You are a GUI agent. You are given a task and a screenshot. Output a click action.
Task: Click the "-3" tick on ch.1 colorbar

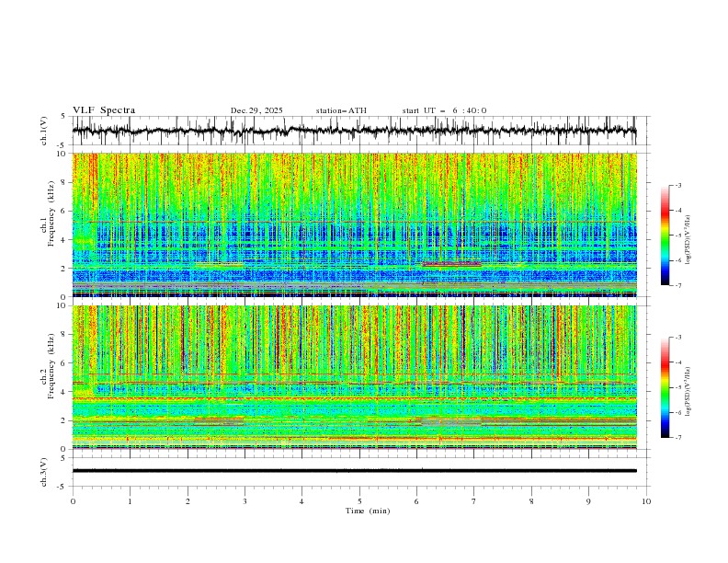677,185
